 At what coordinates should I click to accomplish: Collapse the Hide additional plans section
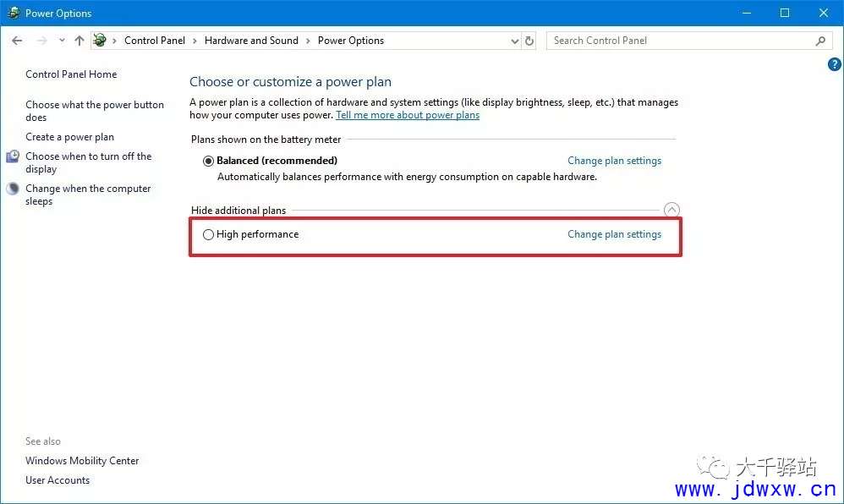point(671,210)
